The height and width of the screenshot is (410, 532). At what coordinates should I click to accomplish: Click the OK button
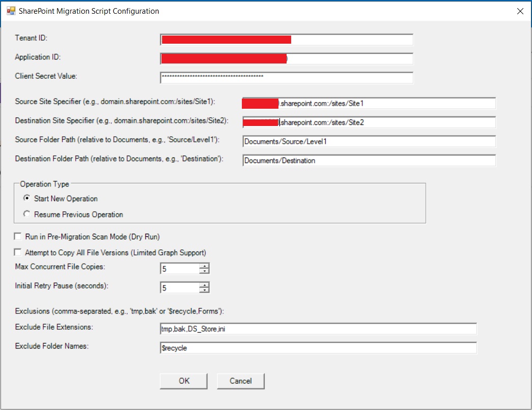point(183,381)
